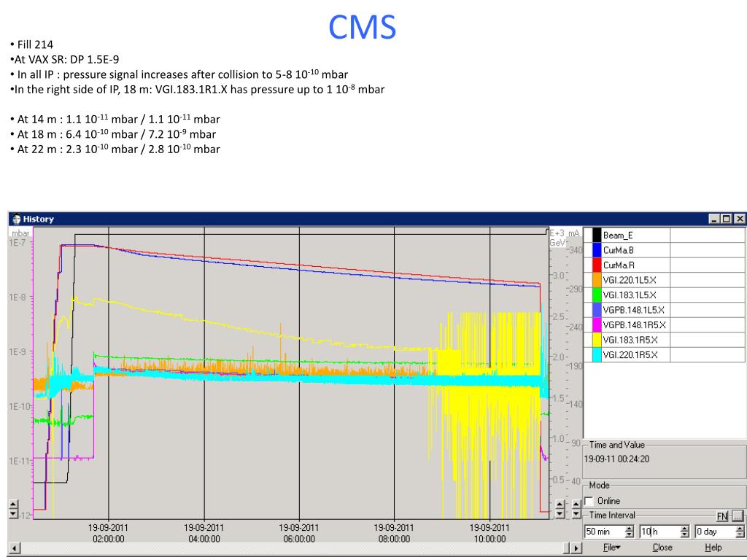Click the 08:00:00 time axis label
The height and width of the screenshot is (560, 747).
click(394, 539)
